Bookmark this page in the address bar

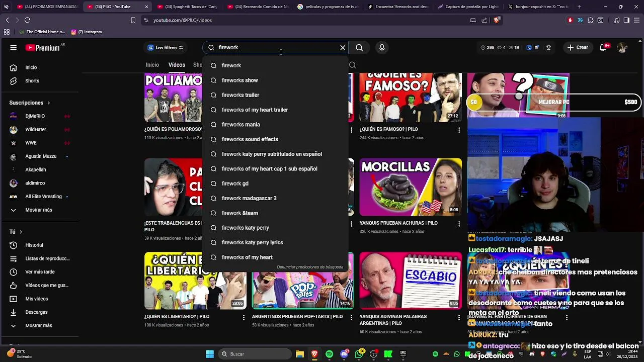(x=133, y=20)
